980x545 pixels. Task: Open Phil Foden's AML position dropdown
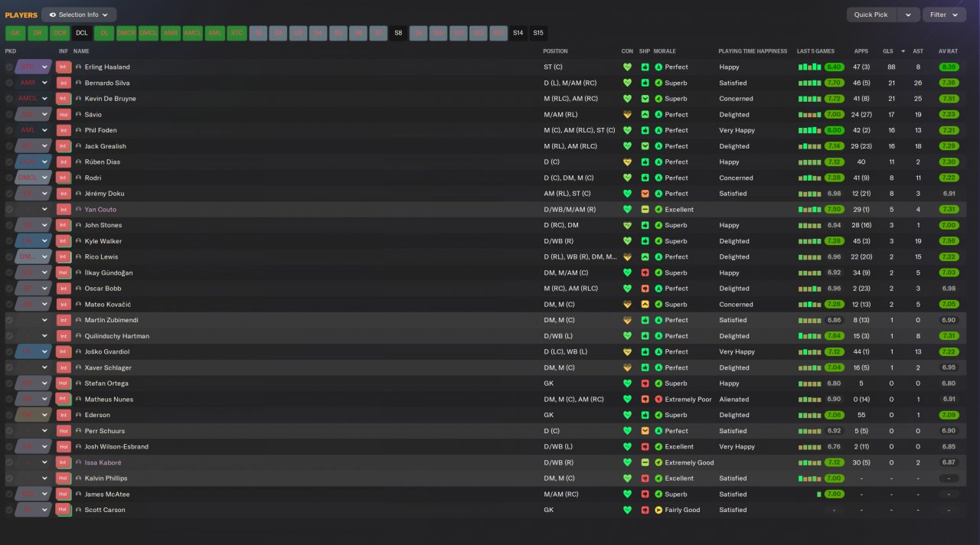tap(33, 131)
